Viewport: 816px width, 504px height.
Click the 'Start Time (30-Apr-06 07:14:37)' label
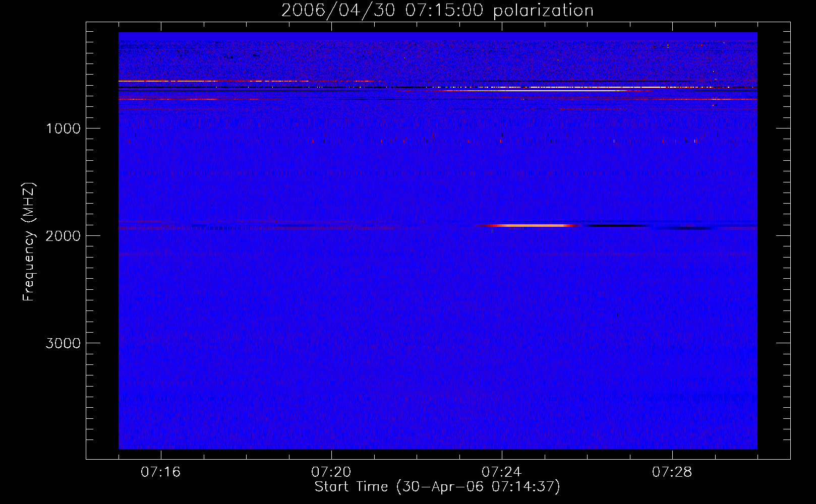(437, 487)
